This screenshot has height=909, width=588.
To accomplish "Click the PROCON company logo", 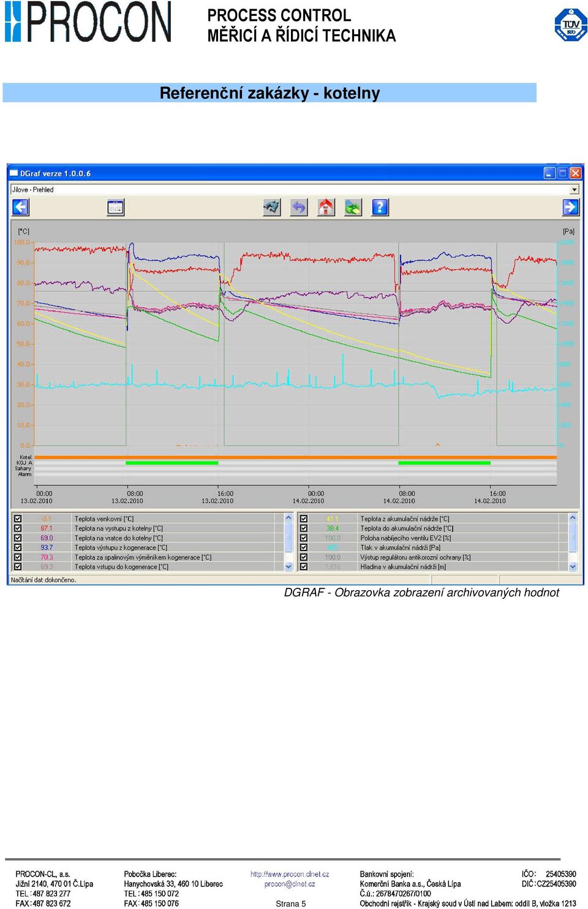I will [x=88, y=21].
